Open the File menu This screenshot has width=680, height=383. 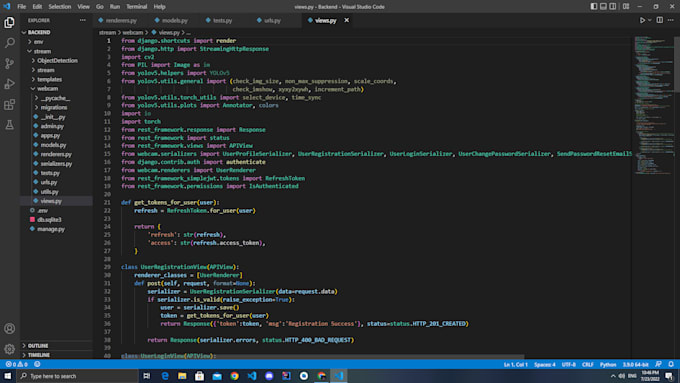pos(22,7)
